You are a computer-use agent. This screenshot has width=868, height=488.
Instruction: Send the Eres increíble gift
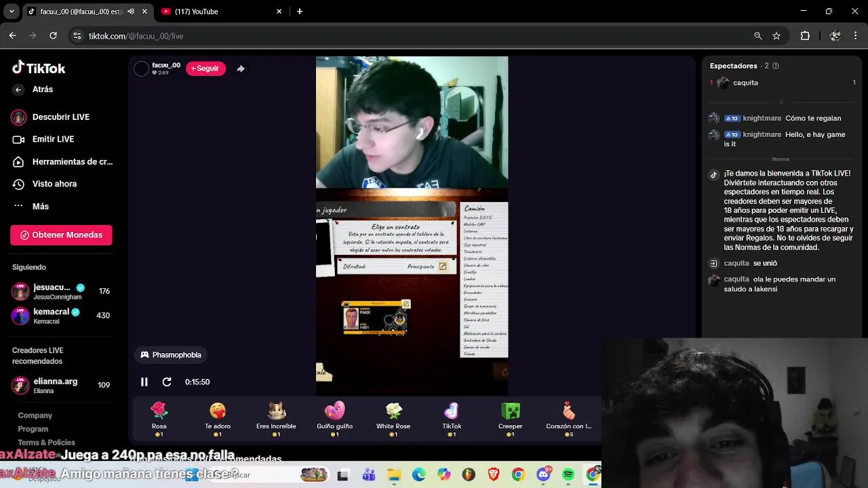(x=276, y=419)
